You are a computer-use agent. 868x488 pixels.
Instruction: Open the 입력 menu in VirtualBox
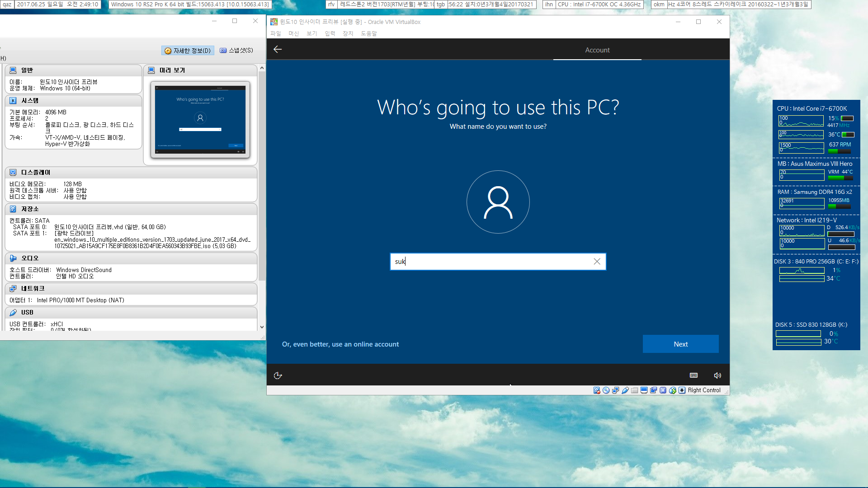click(x=330, y=33)
